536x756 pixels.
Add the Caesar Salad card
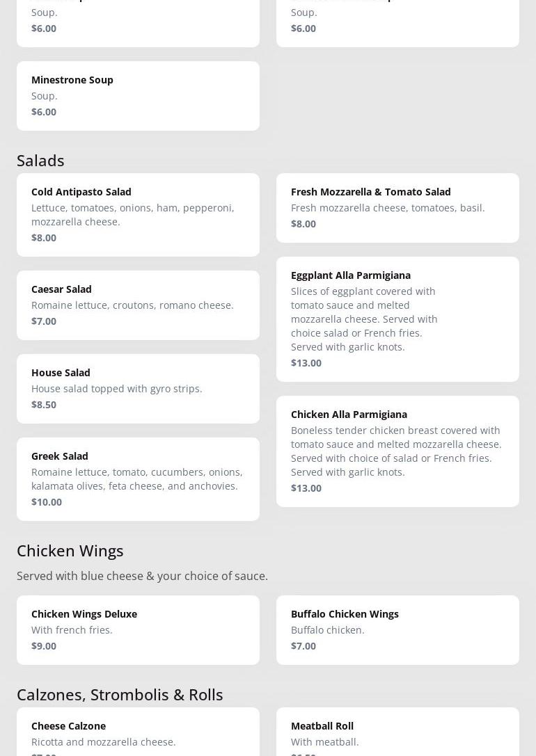point(138,305)
